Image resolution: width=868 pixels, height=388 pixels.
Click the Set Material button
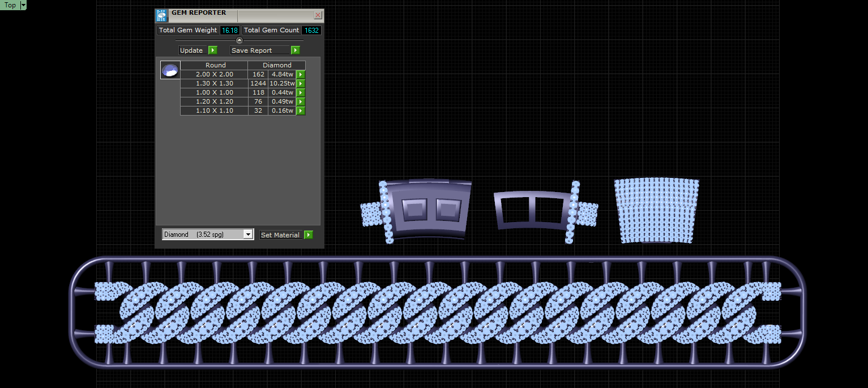click(281, 234)
